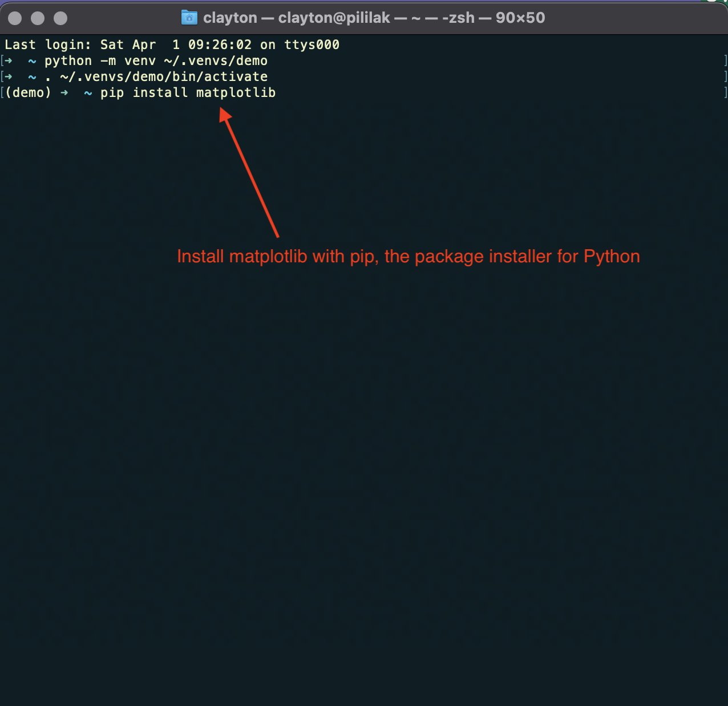The width and height of the screenshot is (728, 706).
Task: Click the red annotation text about installing matplotlib
Action: [409, 257]
